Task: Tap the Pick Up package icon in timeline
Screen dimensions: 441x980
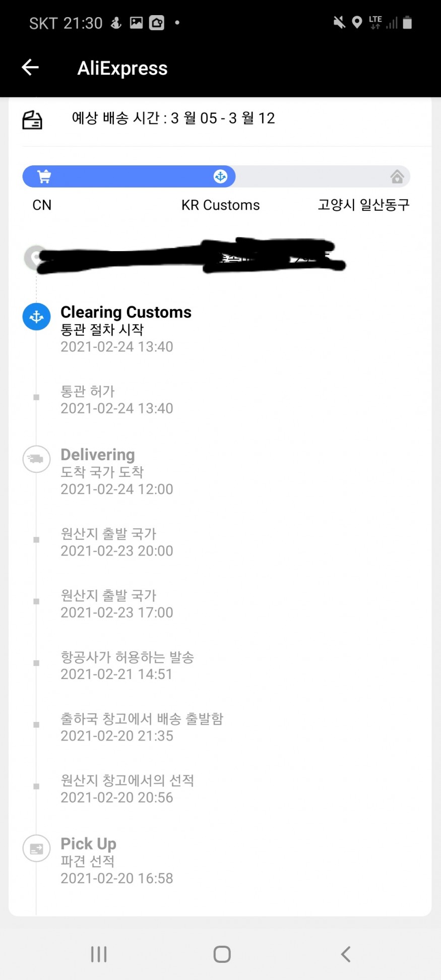Action: [x=36, y=848]
